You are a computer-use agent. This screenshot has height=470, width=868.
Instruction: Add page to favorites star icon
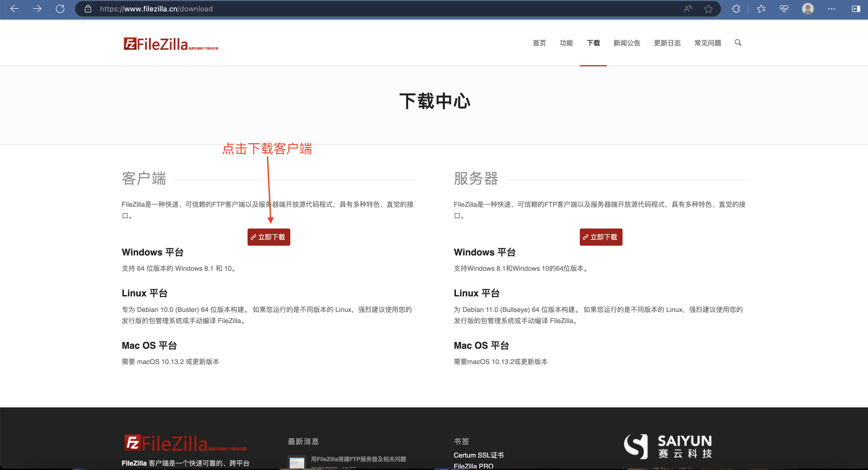click(708, 9)
